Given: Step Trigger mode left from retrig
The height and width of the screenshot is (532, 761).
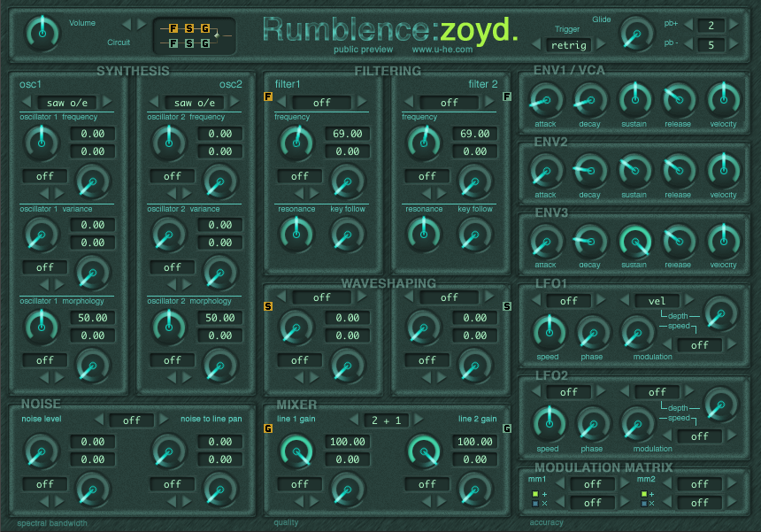Looking at the screenshot, I should (x=537, y=44).
